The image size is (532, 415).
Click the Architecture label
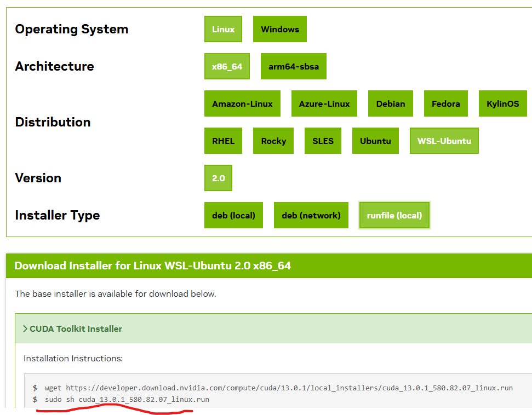(x=54, y=66)
